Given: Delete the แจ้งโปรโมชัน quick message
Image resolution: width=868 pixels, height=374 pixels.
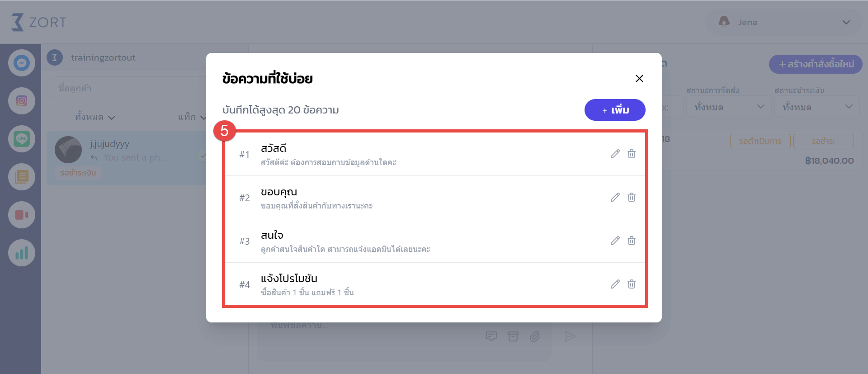Looking at the screenshot, I should pos(632,284).
